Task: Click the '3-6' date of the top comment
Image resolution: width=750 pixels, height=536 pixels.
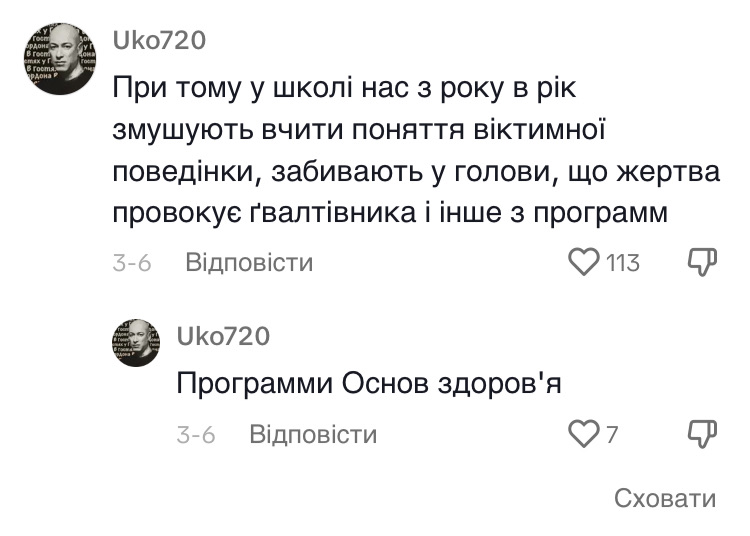Action: pos(131,263)
